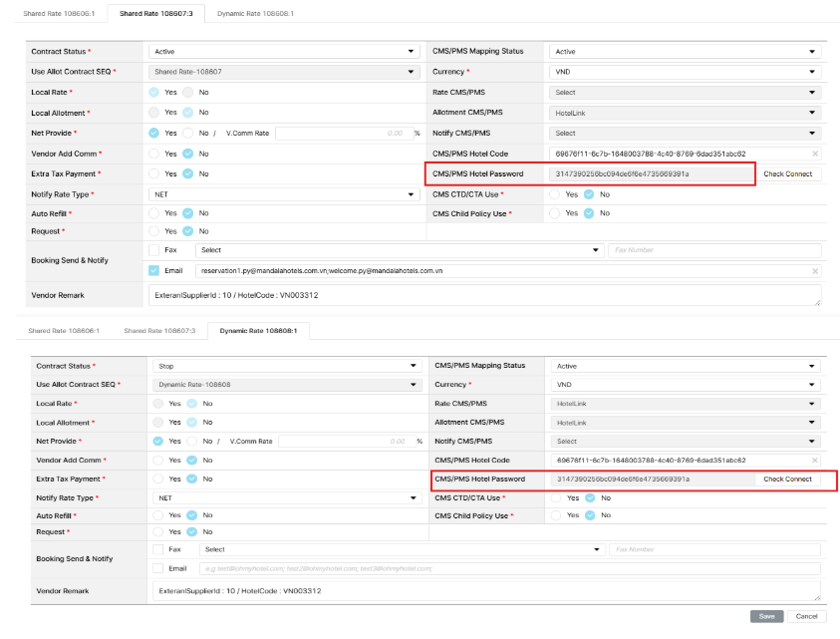Open Contract Status dropdown showing Active
This screenshot has width=840, height=639.
[284, 52]
